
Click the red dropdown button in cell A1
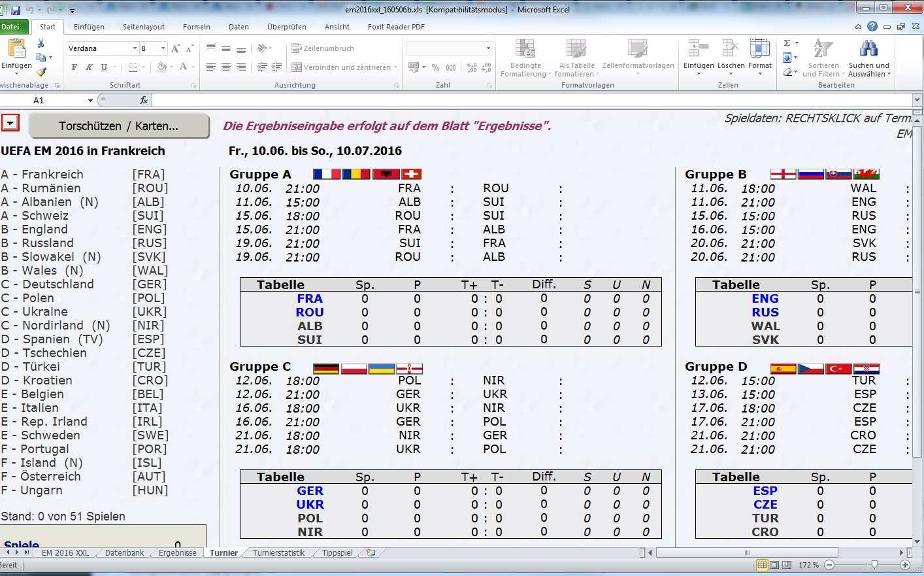(x=10, y=123)
